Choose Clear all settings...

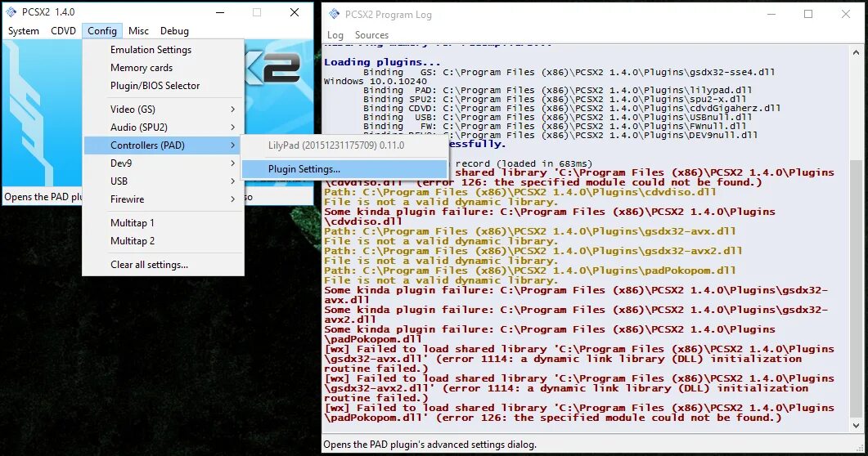(164, 265)
